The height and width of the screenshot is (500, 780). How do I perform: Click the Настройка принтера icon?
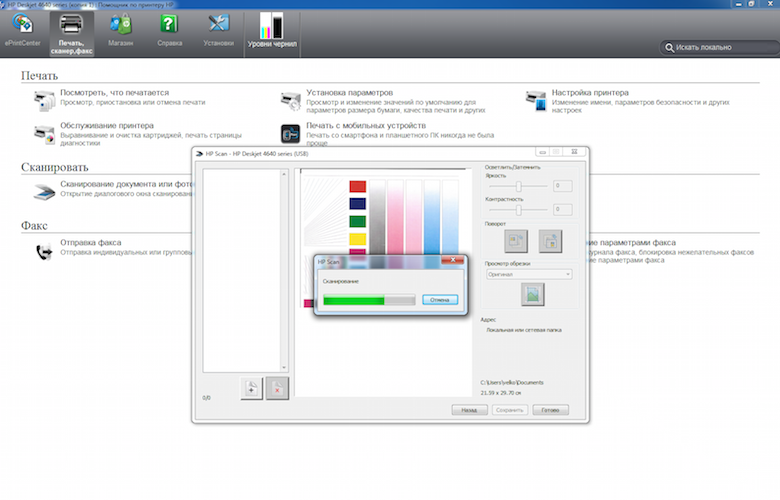click(536, 100)
